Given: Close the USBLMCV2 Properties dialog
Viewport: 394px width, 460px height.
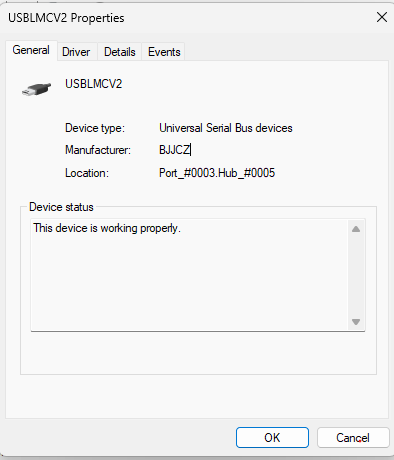Looking at the screenshot, I should (x=382, y=17).
